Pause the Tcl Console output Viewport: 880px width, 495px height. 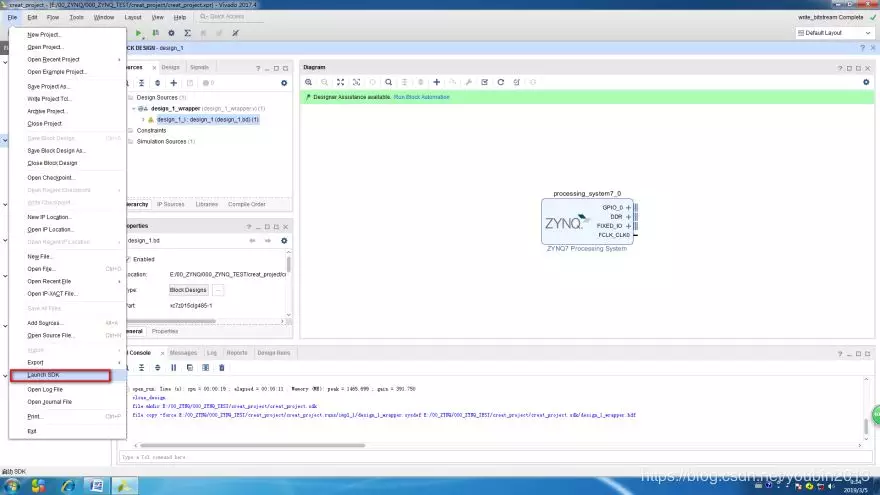[x=173, y=368]
